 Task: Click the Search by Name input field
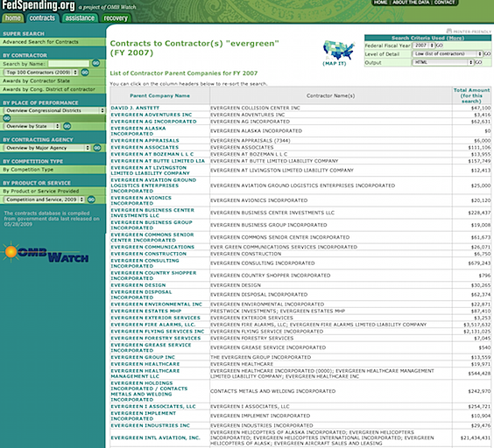click(69, 64)
